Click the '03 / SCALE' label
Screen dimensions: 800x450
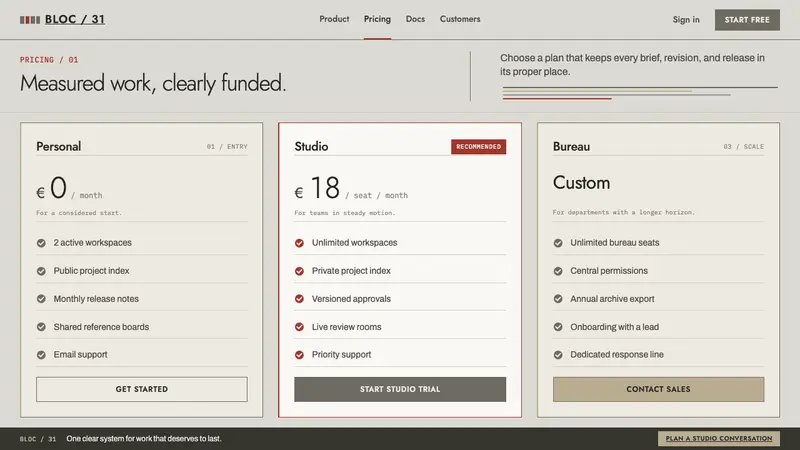744,146
